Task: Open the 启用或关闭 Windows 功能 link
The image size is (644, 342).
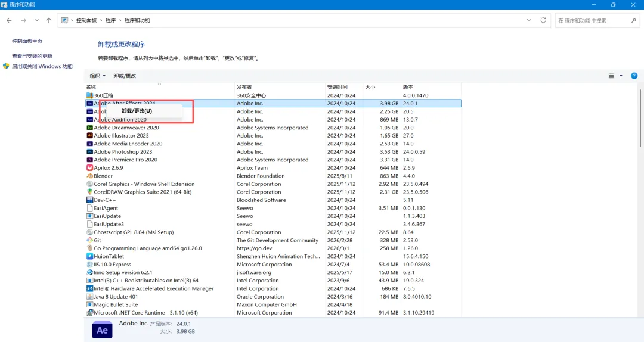Action: pyautogui.click(x=42, y=66)
